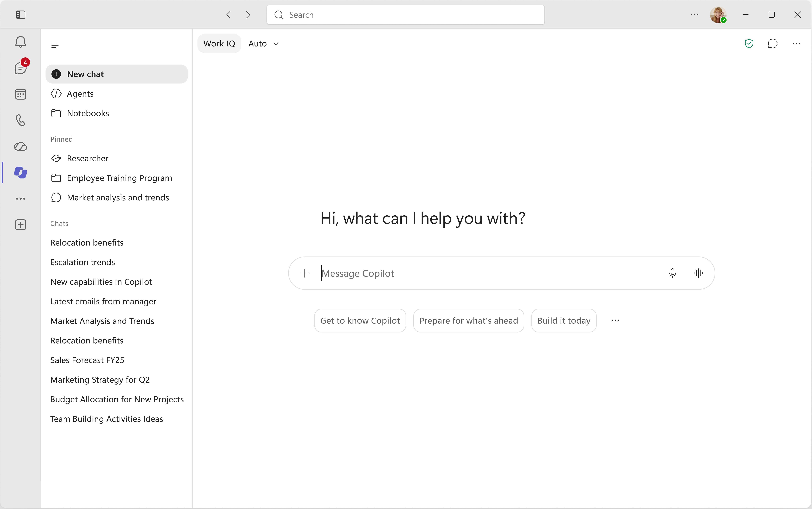Open Agents in the navigation

coord(116,94)
